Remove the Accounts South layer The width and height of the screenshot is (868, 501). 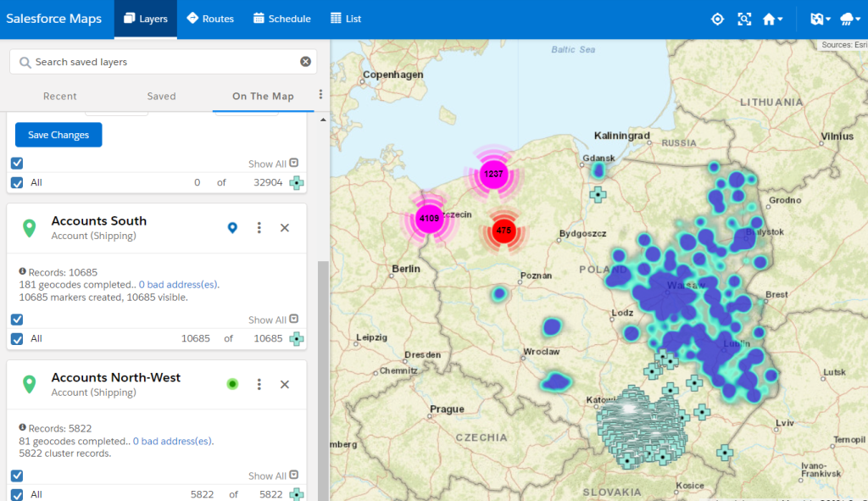click(x=285, y=227)
